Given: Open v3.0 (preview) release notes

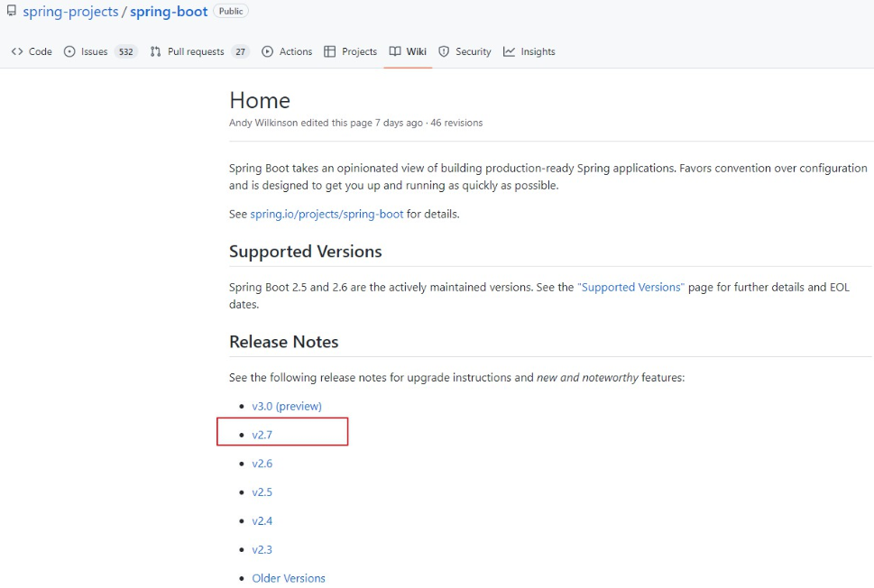Looking at the screenshot, I should pyautogui.click(x=287, y=407).
